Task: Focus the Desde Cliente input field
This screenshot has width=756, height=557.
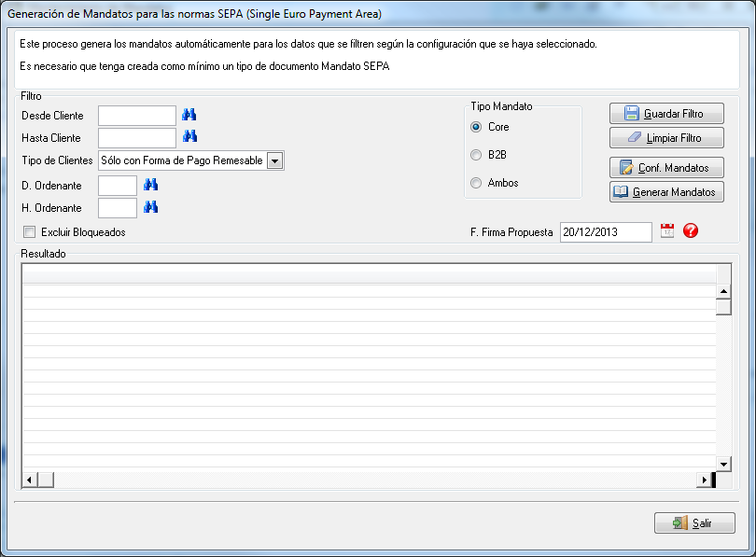Action: pyautogui.click(x=137, y=116)
